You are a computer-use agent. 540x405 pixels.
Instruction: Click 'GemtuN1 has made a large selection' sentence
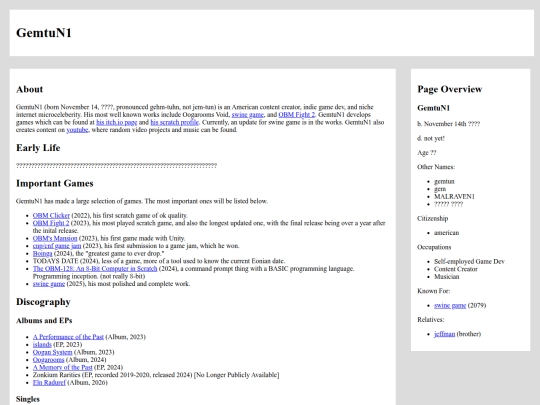click(142, 201)
